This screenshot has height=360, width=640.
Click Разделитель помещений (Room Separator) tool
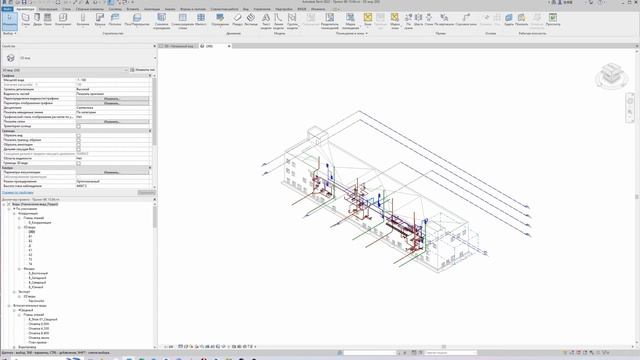[x=329, y=21]
